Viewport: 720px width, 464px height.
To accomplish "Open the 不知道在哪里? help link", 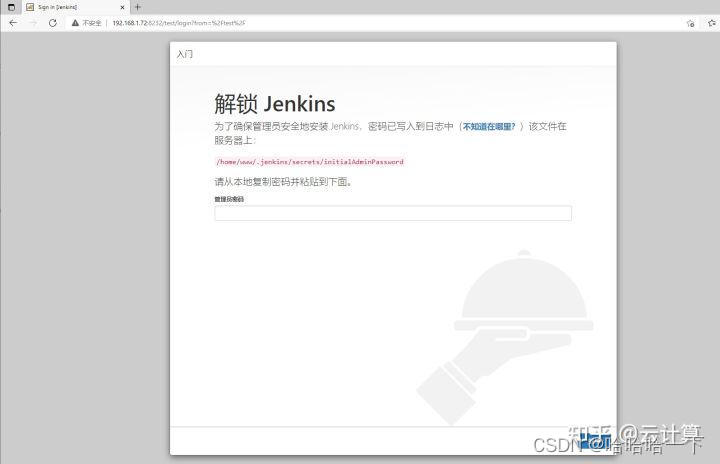I will click(489, 126).
